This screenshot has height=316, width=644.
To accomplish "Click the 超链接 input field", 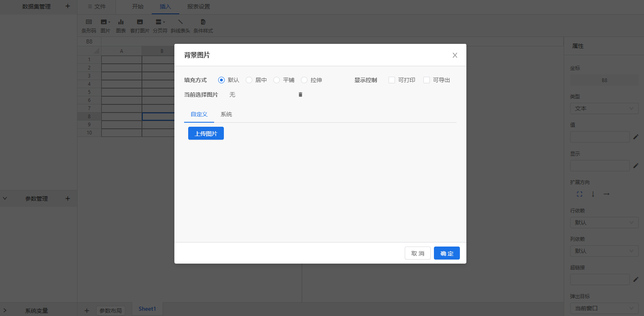I will pyautogui.click(x=600, y=279).
